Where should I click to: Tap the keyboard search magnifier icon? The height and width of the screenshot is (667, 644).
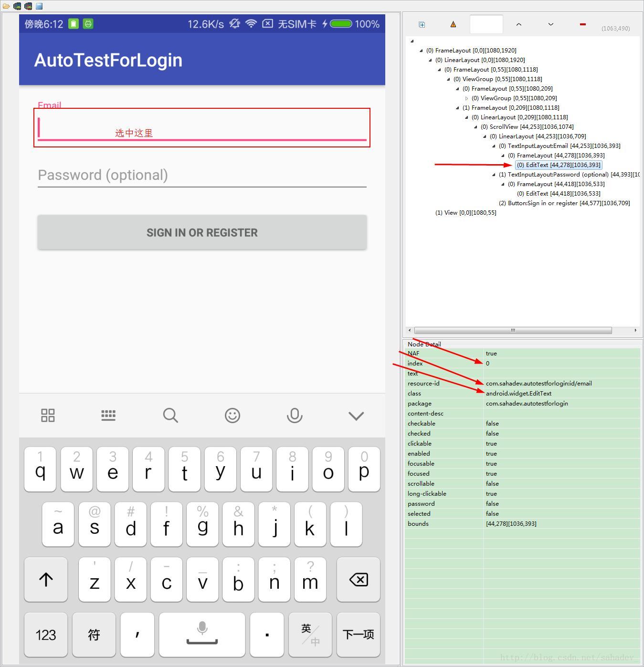coord(170,415)
